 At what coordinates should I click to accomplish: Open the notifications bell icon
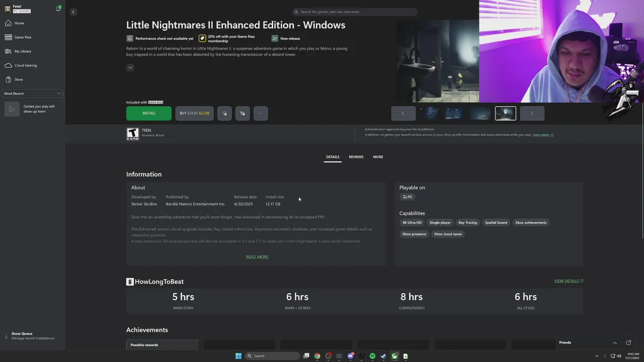point(58,9)
